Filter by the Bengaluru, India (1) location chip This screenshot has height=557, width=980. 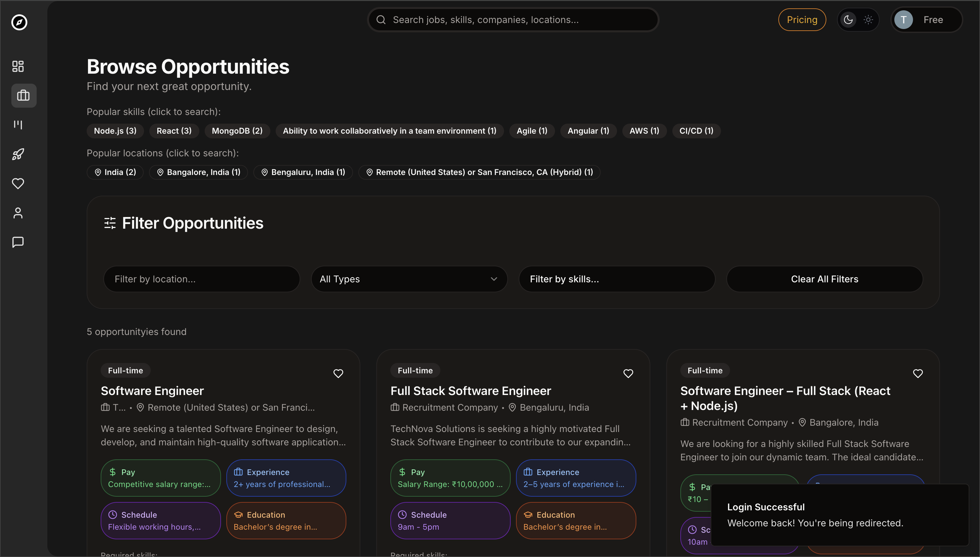(303, 172)
